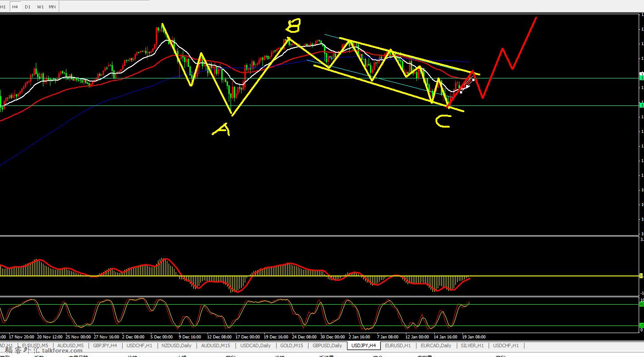Switch to the GBPJPY,H4 chart tab
This screenshot has width=644, height=357.
[x=105, y=345]
